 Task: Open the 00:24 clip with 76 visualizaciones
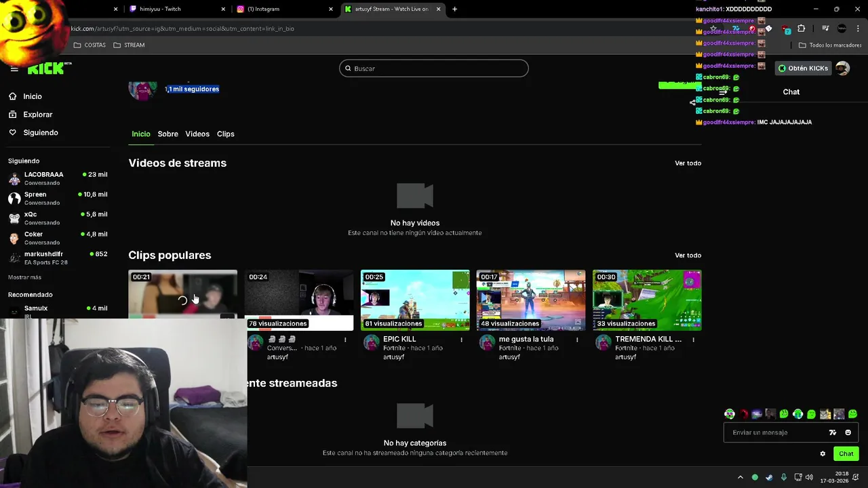pyautogui.click(x=299, y=300)
